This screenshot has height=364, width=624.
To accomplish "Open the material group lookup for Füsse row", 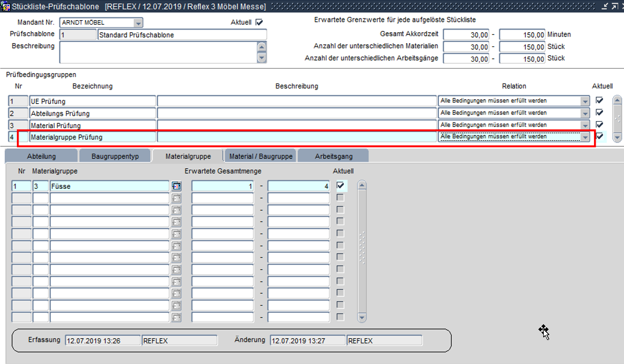I will click(x=176, y=187).
